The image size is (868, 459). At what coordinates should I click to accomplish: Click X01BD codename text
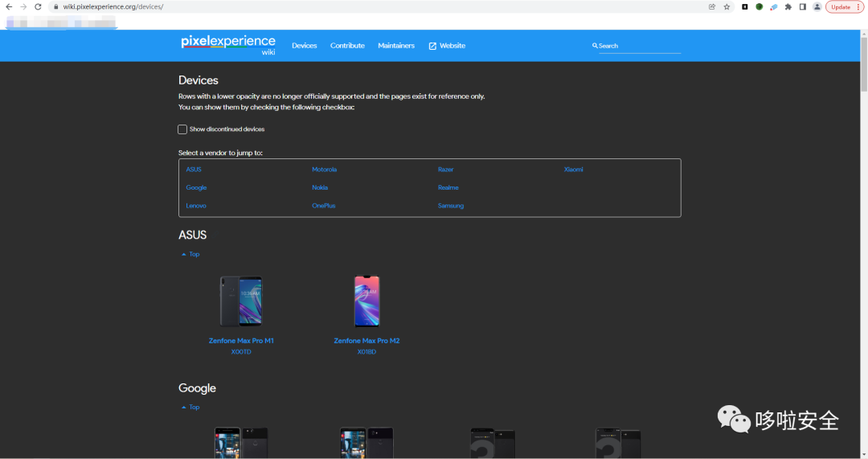366,351
